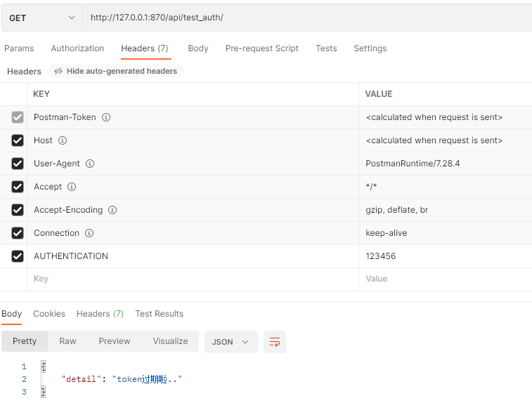Screen dimensions: 532x410
Task: Switch to Visualize response view
Action: (170, 341)
